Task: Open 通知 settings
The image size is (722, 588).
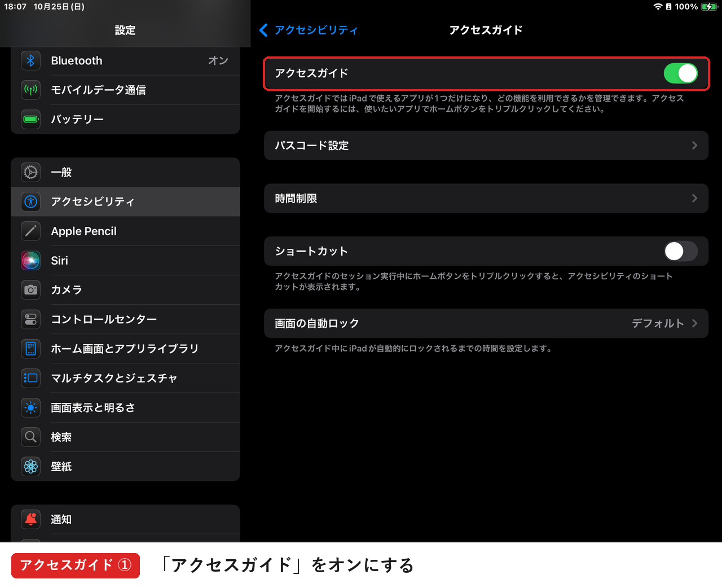Action: click(x=125, y=519)
